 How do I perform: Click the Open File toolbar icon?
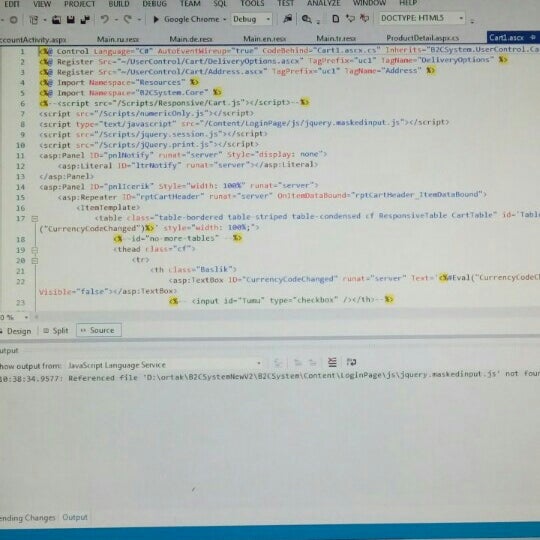tap(56, 20)
